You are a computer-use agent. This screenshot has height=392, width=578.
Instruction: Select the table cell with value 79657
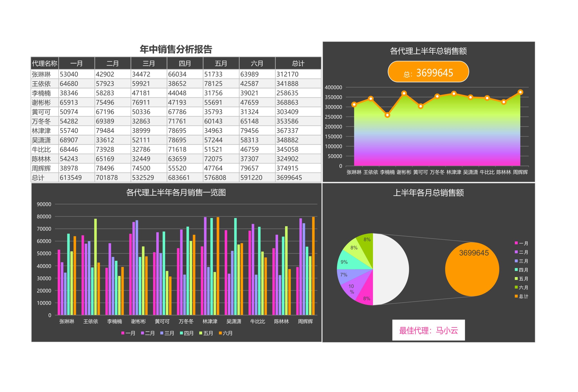click(x=257, y=168)
